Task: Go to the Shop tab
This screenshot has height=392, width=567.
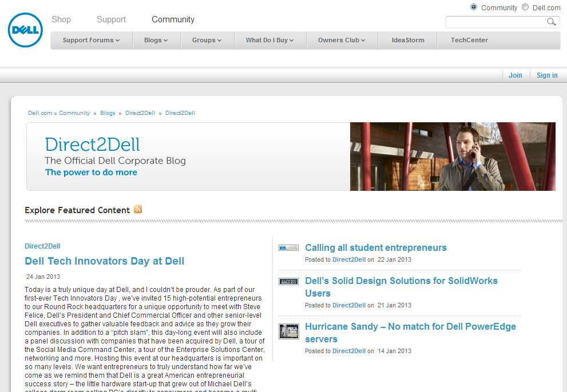Action: 61,19
